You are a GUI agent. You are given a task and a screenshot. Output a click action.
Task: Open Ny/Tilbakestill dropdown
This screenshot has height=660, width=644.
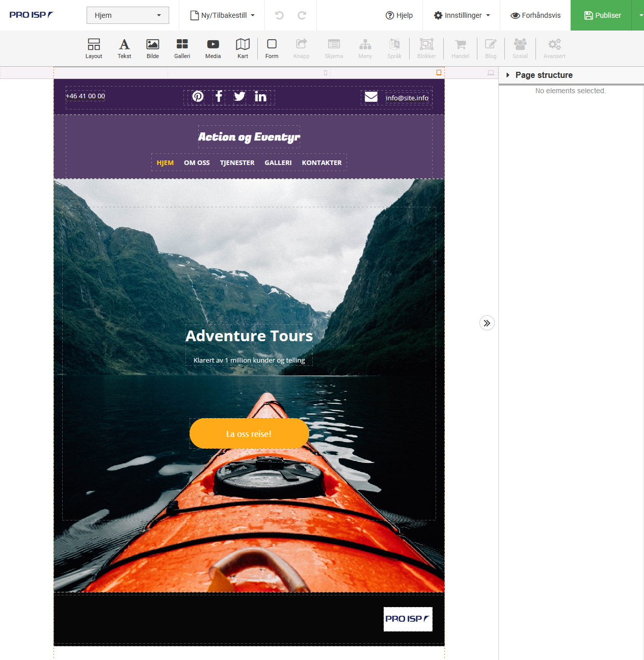pyautogui.click(x=223, y=15)
